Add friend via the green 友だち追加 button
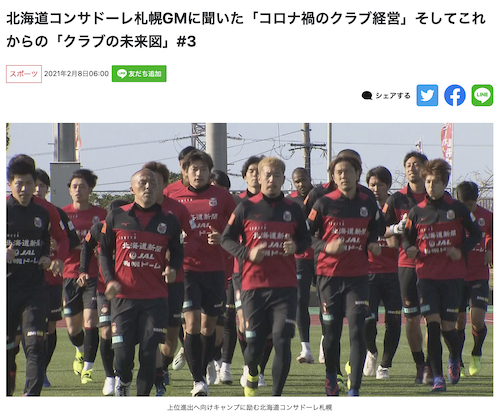The height and width of the screenshot is (416, 500). [x=139, y=74]
